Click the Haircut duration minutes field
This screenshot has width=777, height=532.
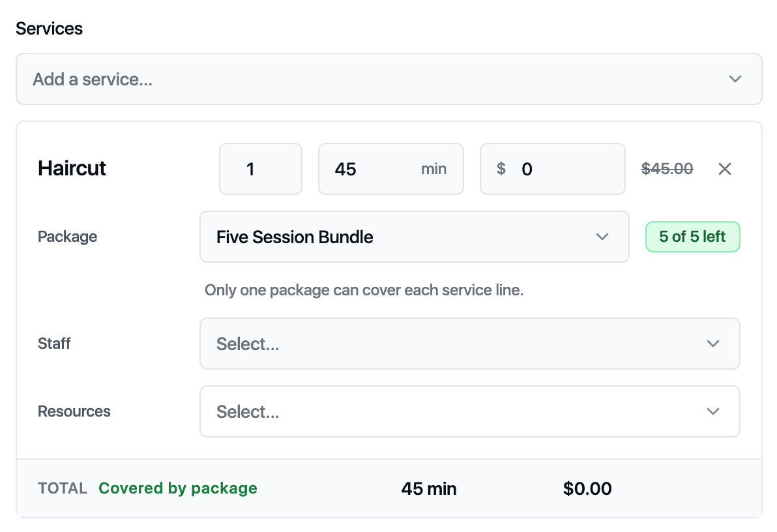pos(391,169)
